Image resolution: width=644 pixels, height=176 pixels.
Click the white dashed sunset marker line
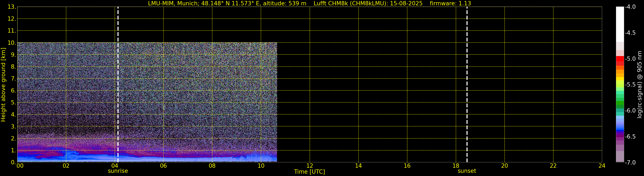467,85
